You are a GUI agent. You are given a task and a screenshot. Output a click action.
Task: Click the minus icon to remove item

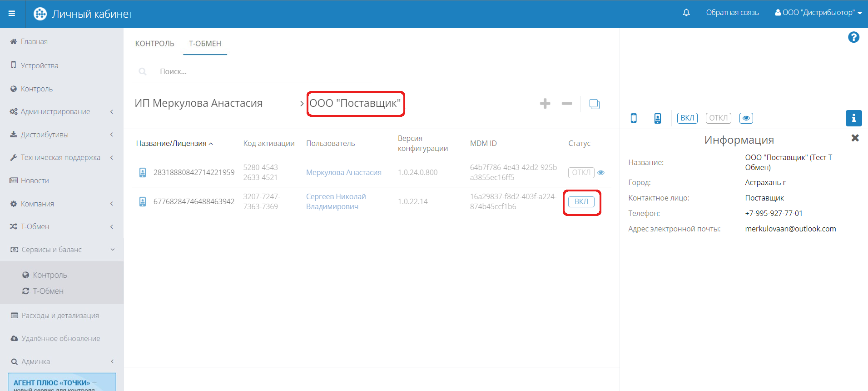(566, 104)
